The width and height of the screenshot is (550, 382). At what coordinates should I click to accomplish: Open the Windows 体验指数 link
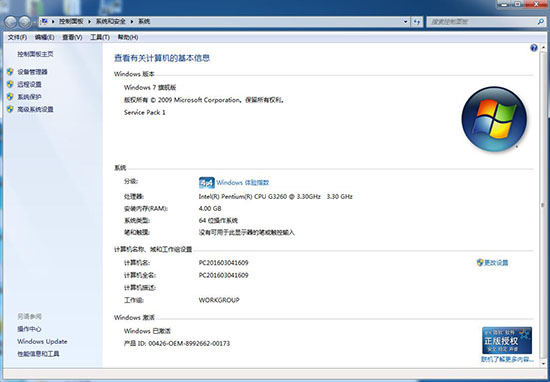[243, 183]
